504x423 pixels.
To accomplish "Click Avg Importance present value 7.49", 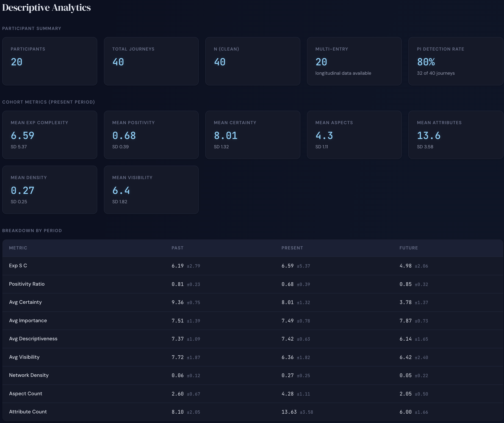I will click(287, 321).
